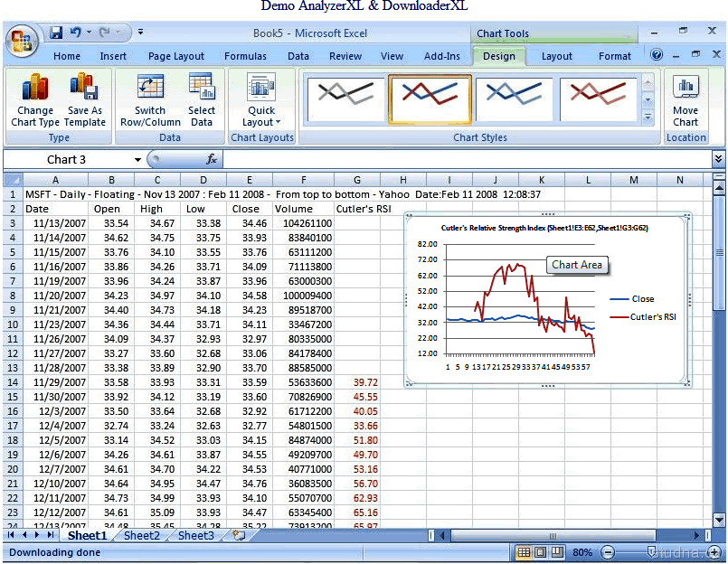728x564 pixels.
Task: Open the Undo history dropdown arrow
Action: pyautogui.click(x=90, y=33)
